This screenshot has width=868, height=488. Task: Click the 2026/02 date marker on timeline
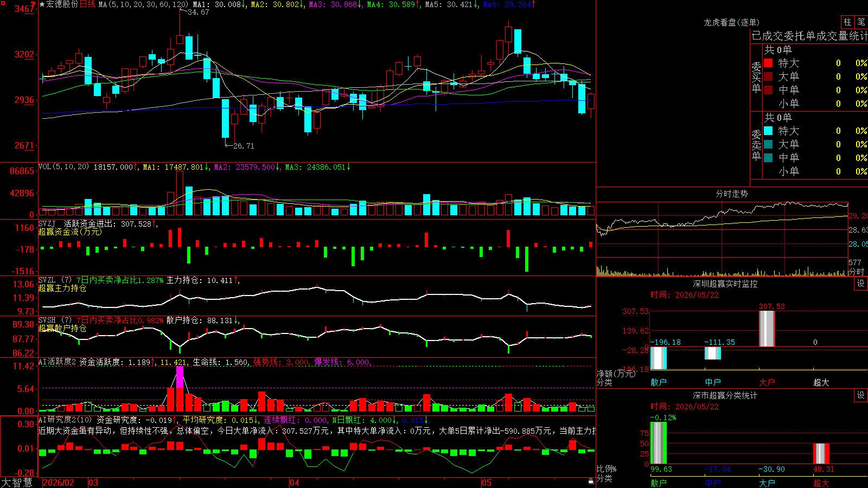pos(59,483)
